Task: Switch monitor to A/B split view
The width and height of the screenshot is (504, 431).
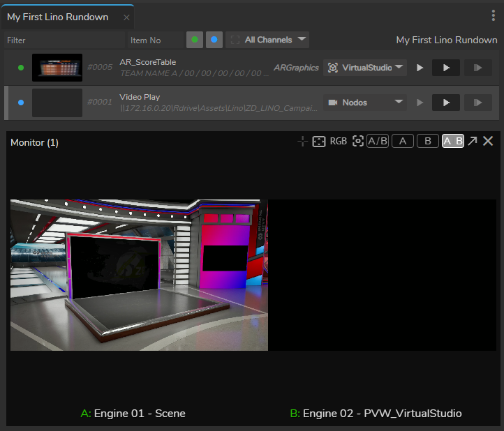Action: pos(378,142)
